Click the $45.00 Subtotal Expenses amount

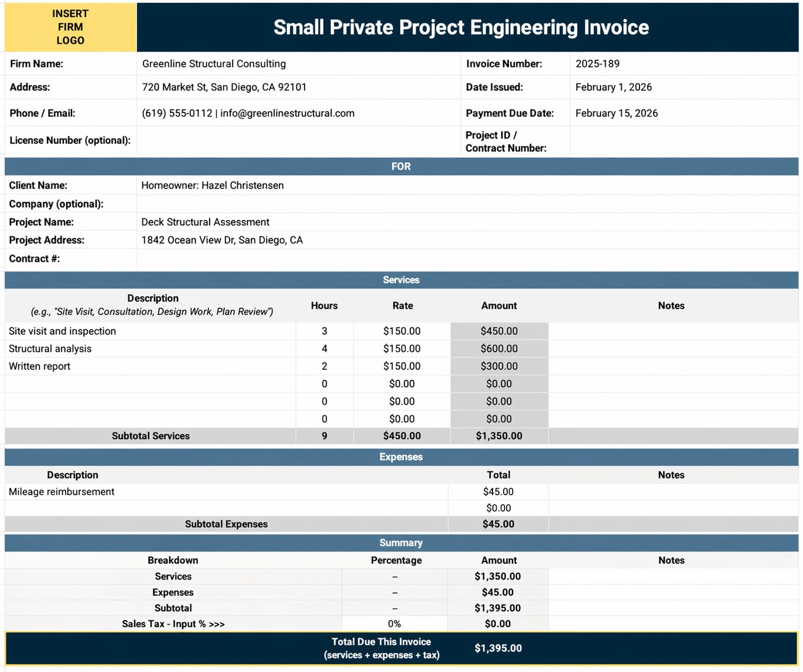click(498, 524)
